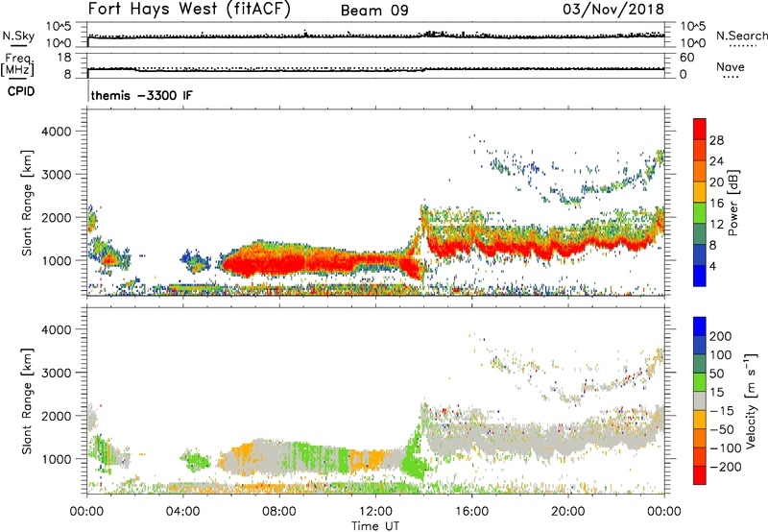Click the gray swatch in Velocity colorbar
768x532 pixels.
pos(700,401)
